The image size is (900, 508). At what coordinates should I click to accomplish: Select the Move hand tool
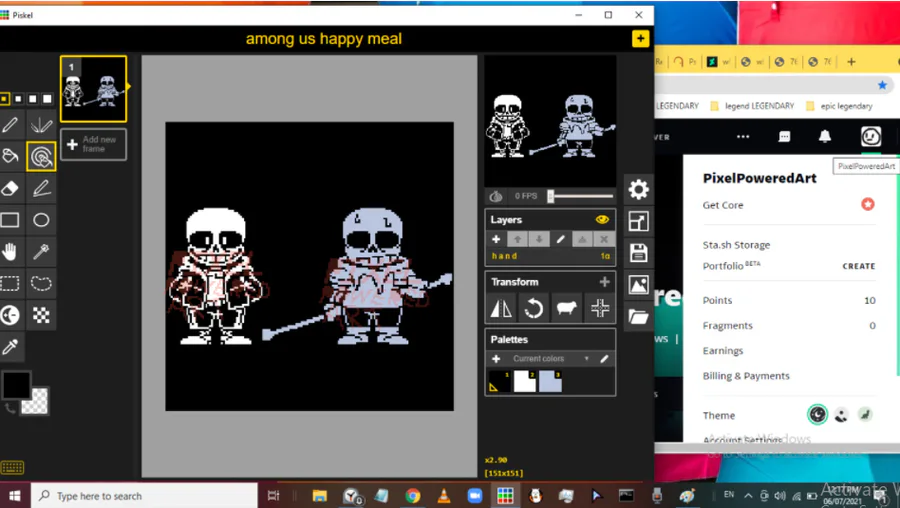pyautogui.click(x=10, y=251)
